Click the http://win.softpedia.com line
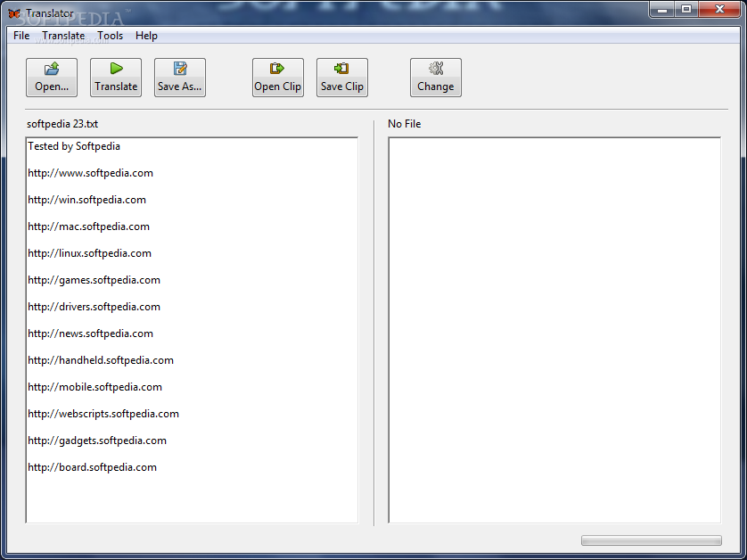Viewport: 747px width, 560px height. tap(86, 200)
